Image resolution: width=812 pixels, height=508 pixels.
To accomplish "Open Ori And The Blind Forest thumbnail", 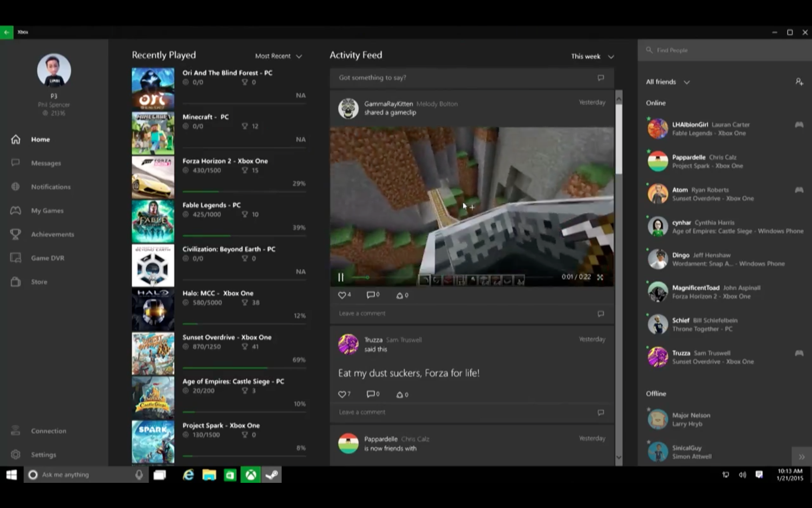I will pyautogui.click(x=153, y=89).
